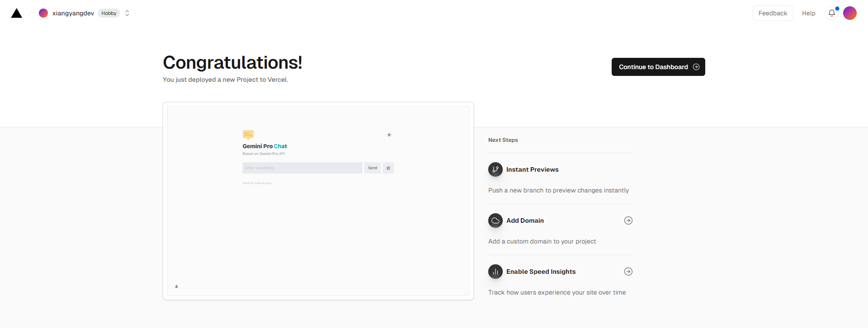The image size is (868, 328).
Task: Open the user profile avatar menu
Action: (850, 13)
